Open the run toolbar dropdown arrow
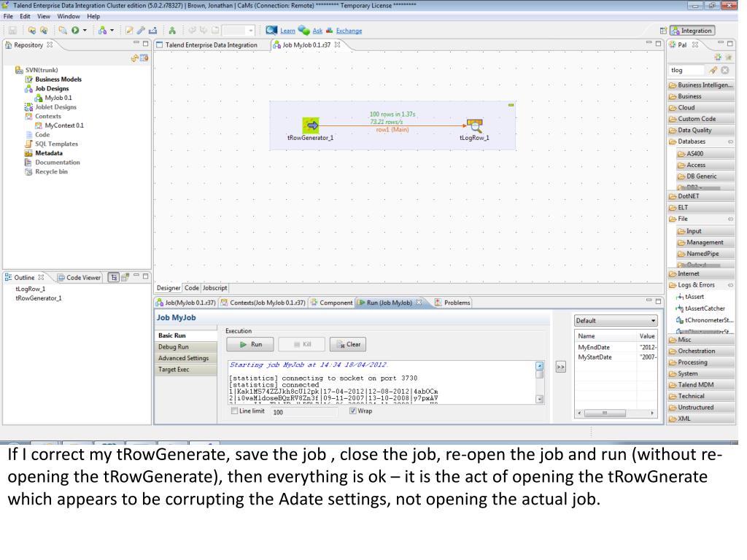 pos(85,31)
